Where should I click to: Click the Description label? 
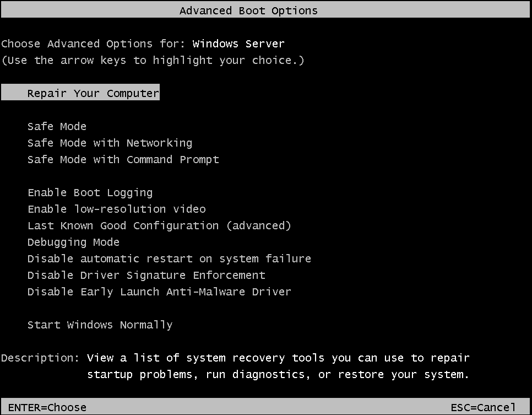tap(39, 358)
